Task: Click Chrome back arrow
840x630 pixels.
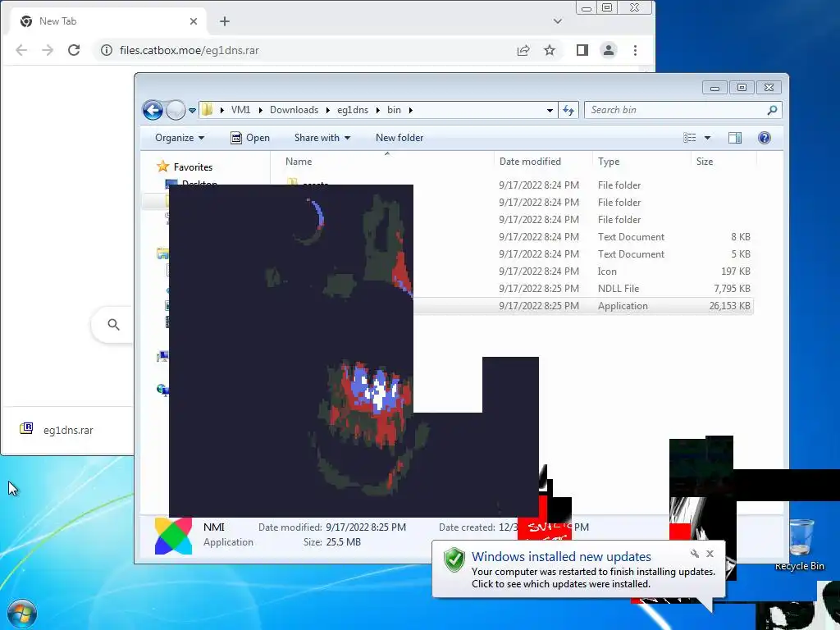Action: [x=21, y=50]
